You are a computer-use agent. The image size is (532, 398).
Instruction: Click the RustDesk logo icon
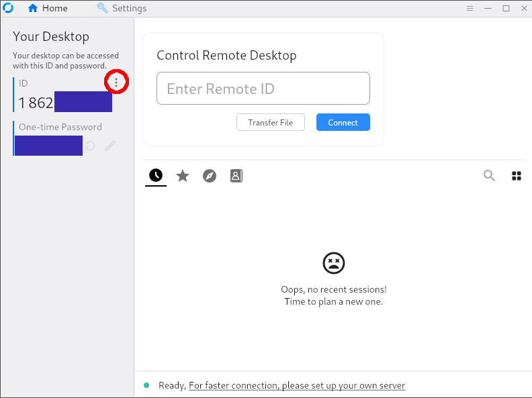(x=8, y=8)
